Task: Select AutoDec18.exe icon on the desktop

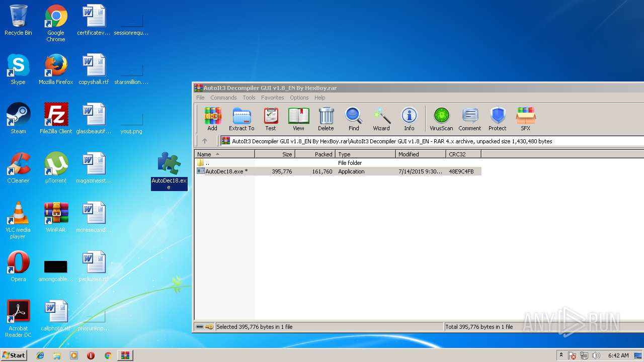Action: 169,171
